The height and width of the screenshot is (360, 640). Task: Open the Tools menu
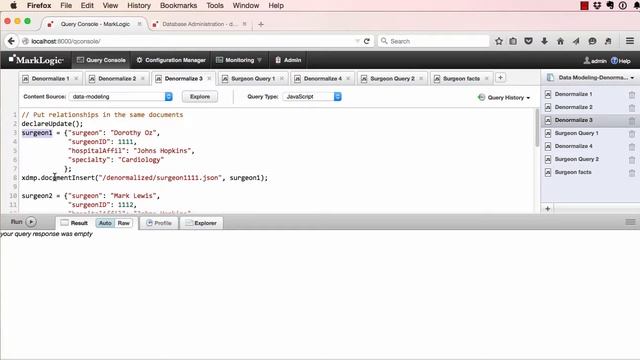pos(215,6)
